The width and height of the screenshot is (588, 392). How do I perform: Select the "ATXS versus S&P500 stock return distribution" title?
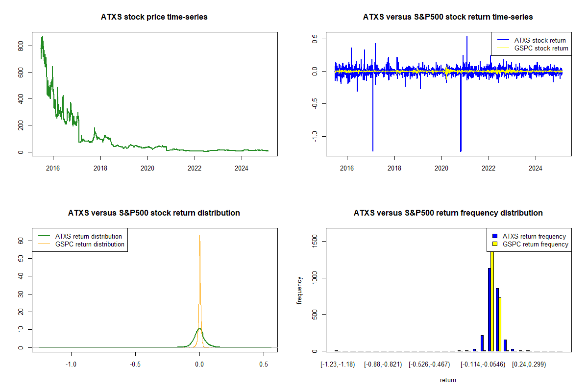pyautogui.click(x=154, y=213)
